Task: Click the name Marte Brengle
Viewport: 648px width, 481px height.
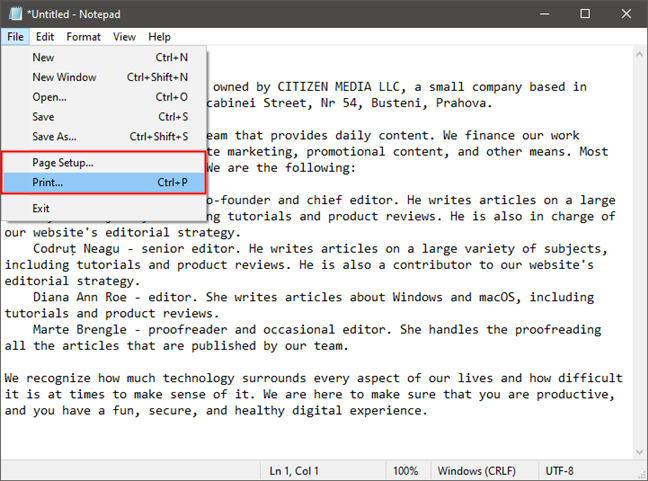Action: pos(80,329)
